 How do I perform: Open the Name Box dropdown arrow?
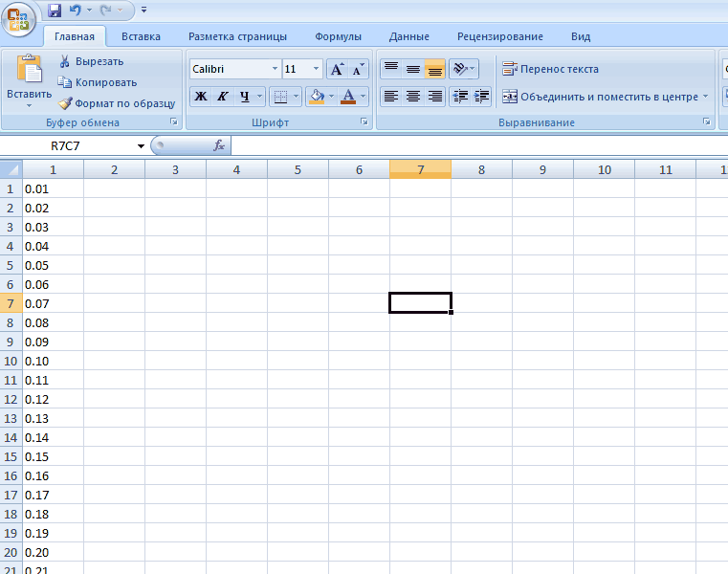(x=141, y=146)
